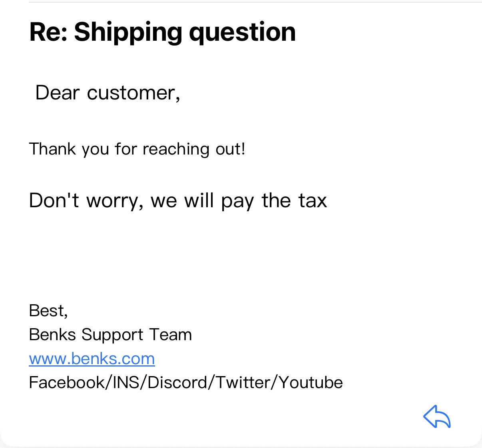
Task: Click the 'Dear customer,' greeting line
Action: pos(108,93)
